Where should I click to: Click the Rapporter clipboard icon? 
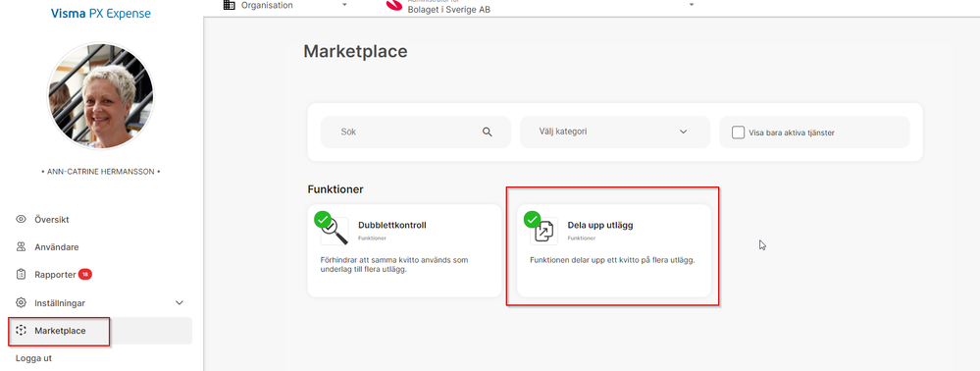pyautogui.click(x=22, y=275)
